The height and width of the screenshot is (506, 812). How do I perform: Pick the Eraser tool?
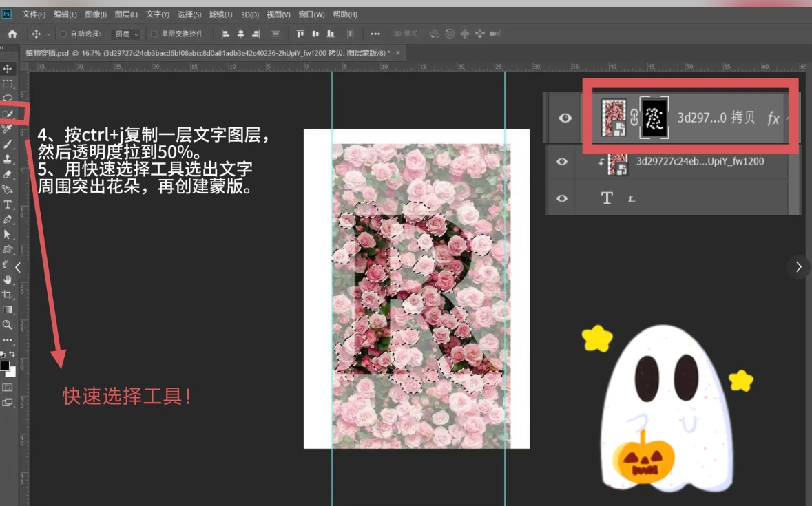pyautogui.click(x=8, y=174)
